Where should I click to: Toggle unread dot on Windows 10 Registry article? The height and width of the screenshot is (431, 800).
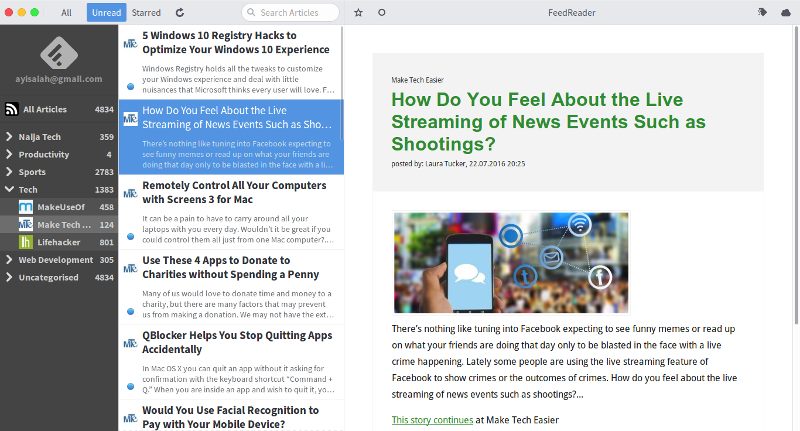131,87
